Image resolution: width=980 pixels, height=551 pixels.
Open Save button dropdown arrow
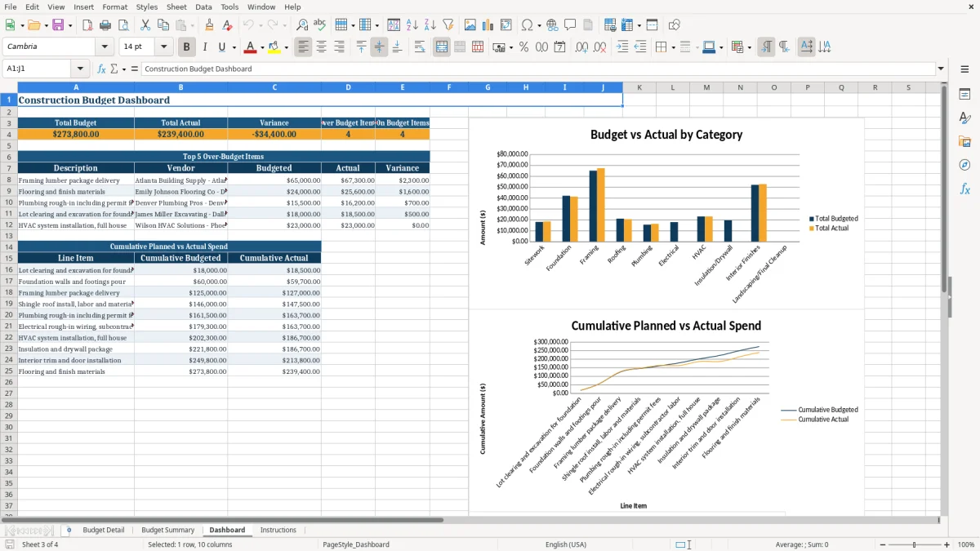(70, 25)
